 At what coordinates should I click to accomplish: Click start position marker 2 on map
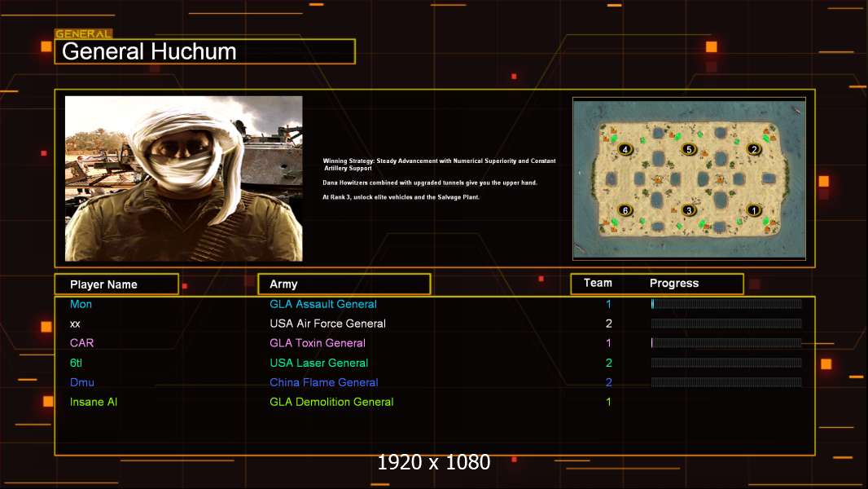(x=753, y=149)
